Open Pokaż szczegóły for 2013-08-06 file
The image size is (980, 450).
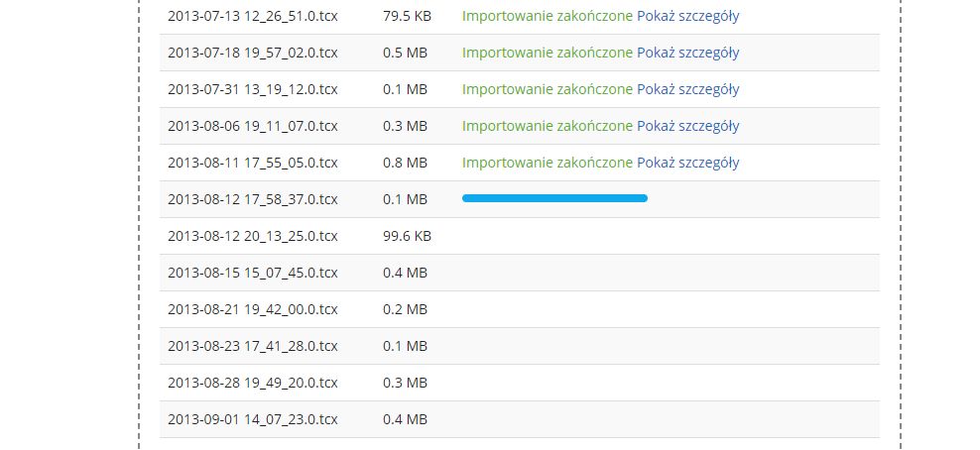[687, 126]
